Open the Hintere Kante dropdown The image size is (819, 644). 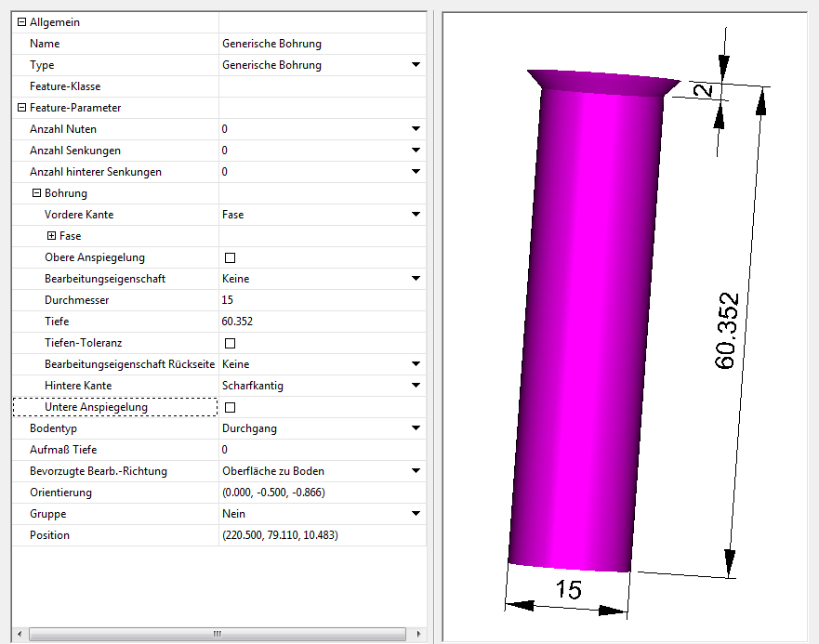click(x=416, y=386)
